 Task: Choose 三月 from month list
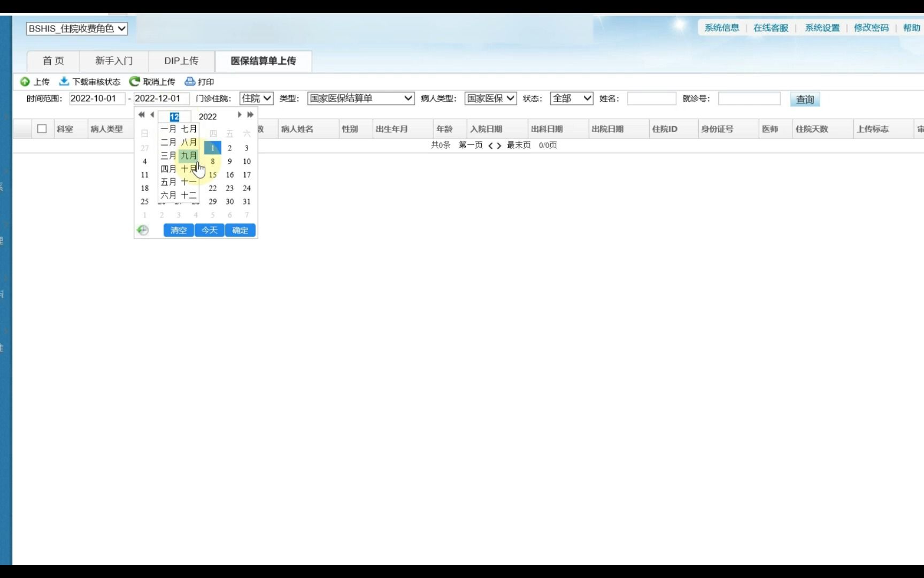168,156
